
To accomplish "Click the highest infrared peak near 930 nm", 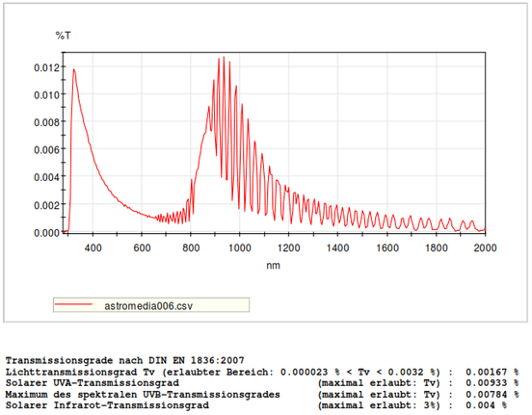I will point(224,57).
